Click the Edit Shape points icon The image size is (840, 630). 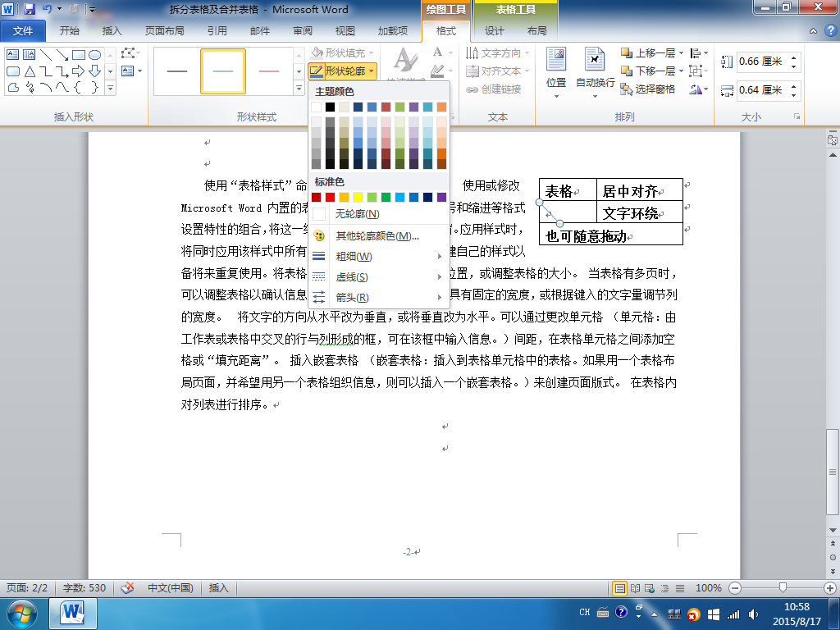click(x=127, y=53)
